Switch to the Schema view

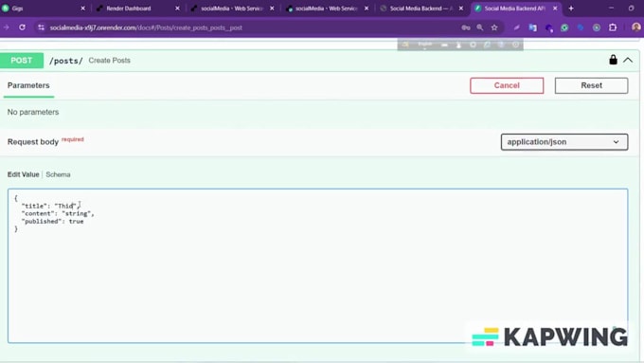(58, 174)
